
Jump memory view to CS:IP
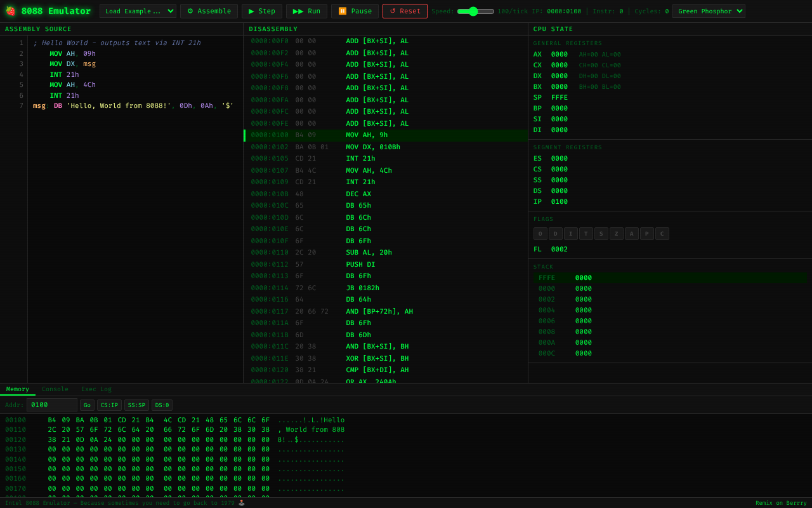[109, 404]
